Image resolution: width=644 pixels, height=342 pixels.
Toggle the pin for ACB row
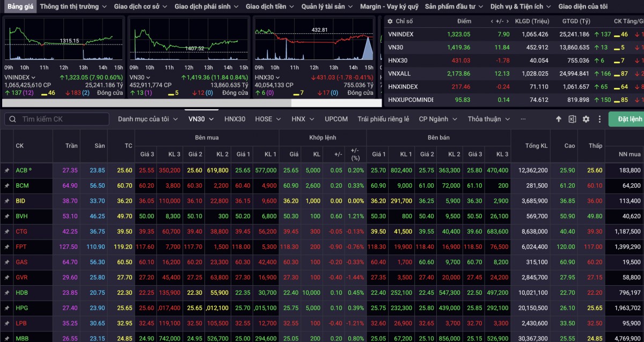7,170
